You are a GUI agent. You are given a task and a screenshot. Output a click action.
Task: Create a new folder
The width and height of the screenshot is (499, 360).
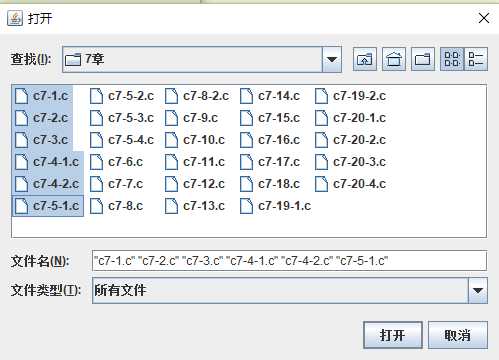point(423,59)
